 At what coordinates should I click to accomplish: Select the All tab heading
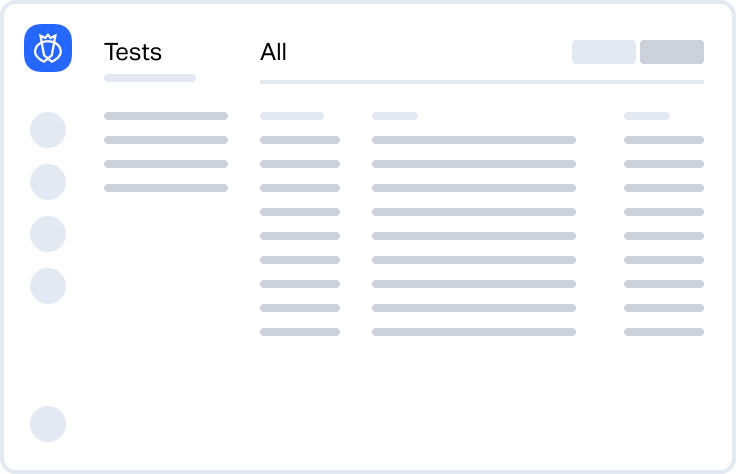[273, 52]
